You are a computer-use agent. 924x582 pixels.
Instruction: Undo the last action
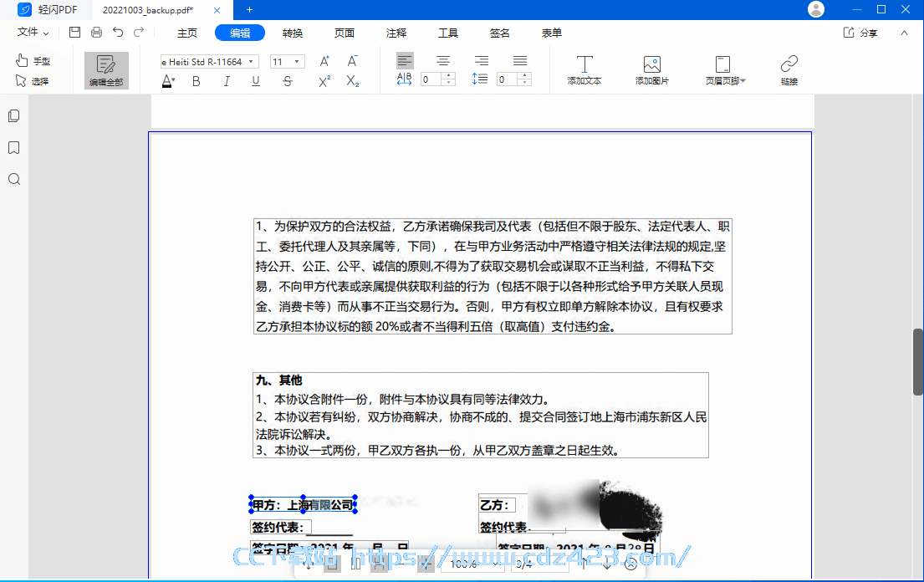[118, 33]
